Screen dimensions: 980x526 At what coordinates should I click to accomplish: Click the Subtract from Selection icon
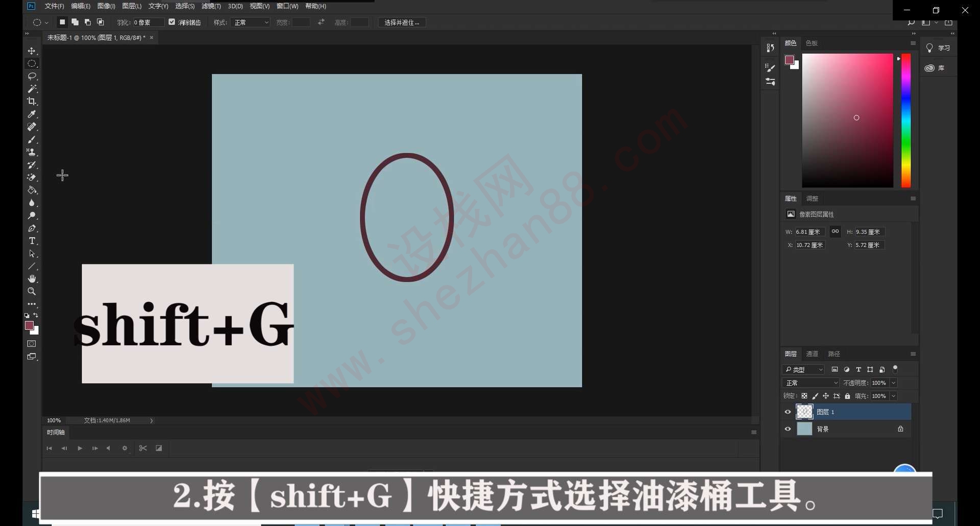88,22
